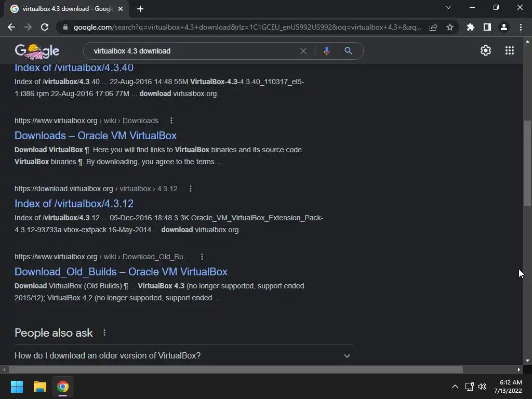Clear the search box text
The height and width of the screenshot is (399, 532).
pos(303,51)
